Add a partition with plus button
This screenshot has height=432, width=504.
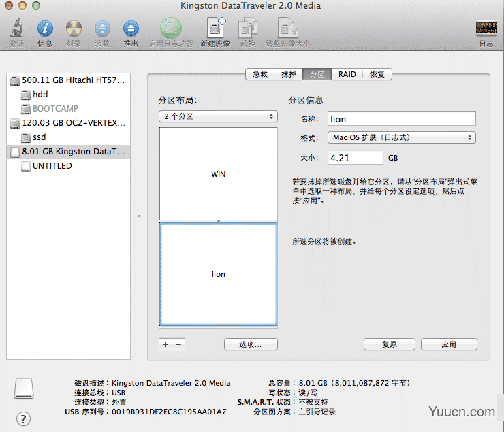[x=166, y=344]
